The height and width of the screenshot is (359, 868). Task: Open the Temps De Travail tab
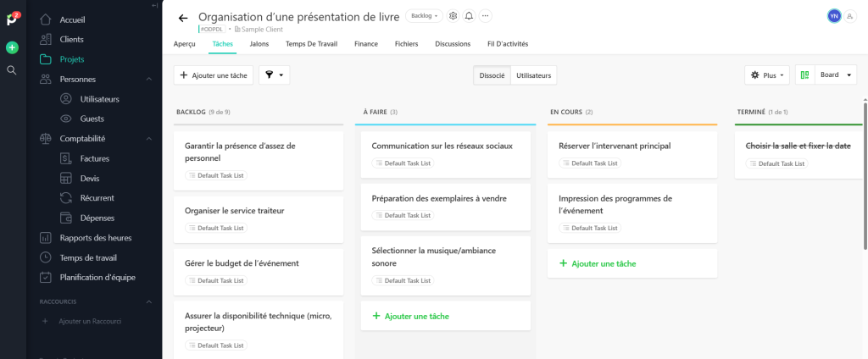coord(311,44)
